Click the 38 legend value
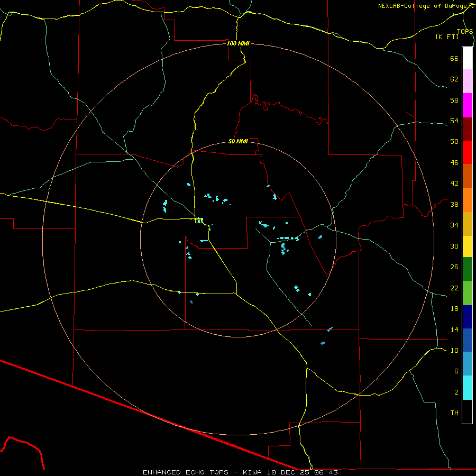 pos(454,204)
